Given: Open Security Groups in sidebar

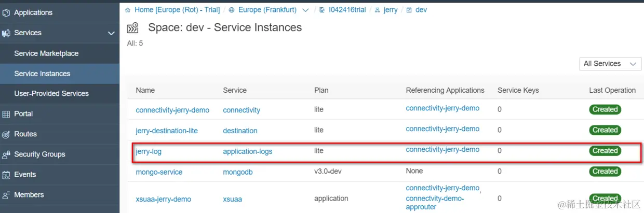Looking at the screenshot, I should coord(39,154).
